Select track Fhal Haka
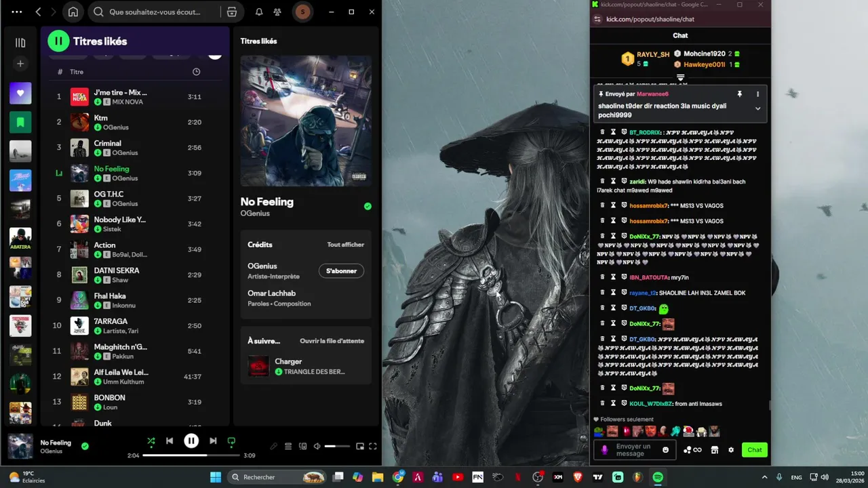Viewport: 868px width, 488px height. coord(136,300)
